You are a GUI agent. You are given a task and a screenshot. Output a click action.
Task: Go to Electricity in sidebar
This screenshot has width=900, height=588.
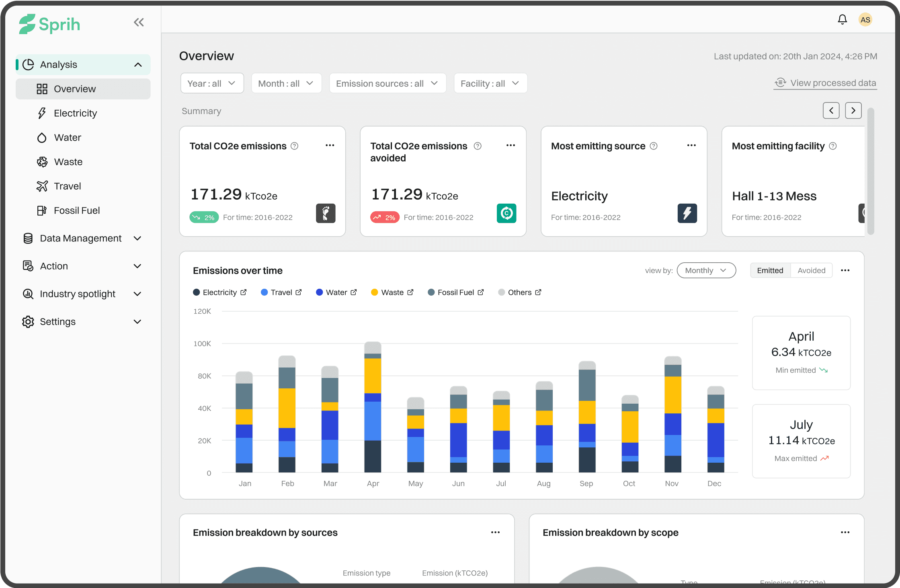[75, 113]
